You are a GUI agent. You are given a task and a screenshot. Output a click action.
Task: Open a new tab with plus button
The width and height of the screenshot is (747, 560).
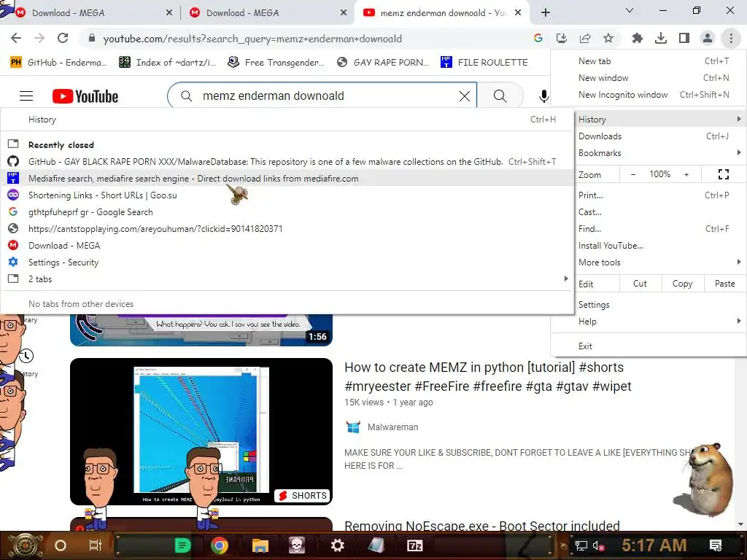[x=546, y=12]
